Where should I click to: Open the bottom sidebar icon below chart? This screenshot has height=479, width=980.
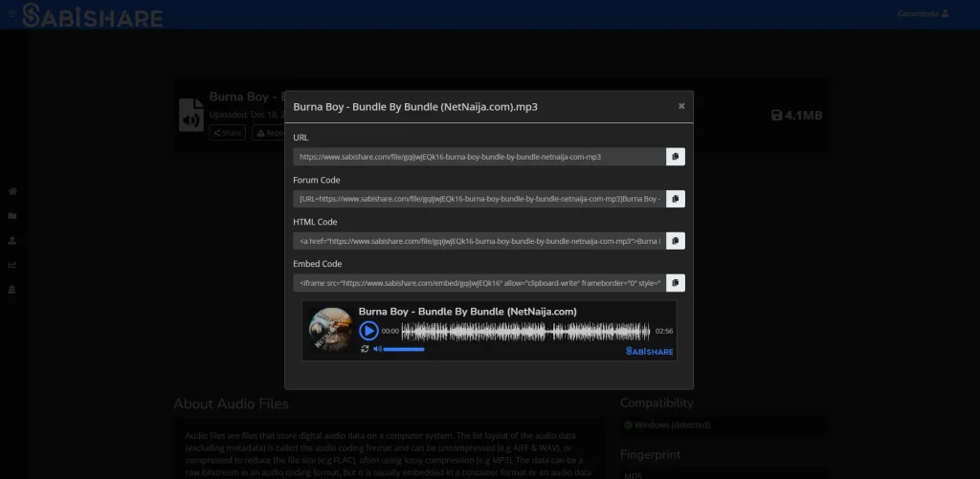(11, 289)
